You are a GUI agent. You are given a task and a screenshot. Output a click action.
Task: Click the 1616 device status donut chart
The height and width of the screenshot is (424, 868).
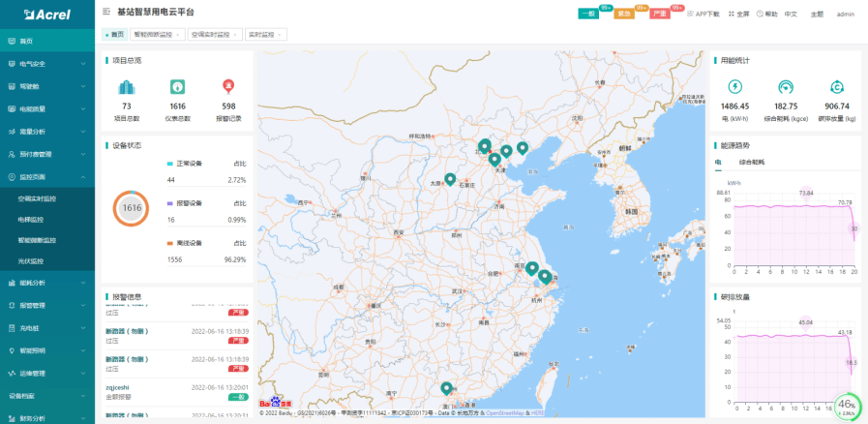(131, 207)
